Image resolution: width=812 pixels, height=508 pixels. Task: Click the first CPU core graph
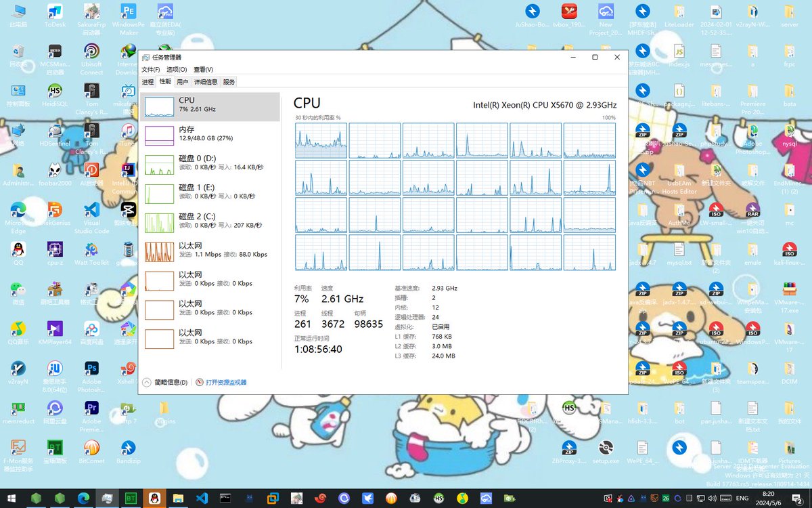pos(321,140)
